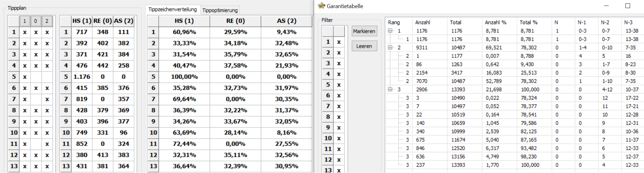Image resolution: width=644 pixels, height=173 pixels.
Task: Collapse the Rang 2 tree node
Action: click(390, 48)
